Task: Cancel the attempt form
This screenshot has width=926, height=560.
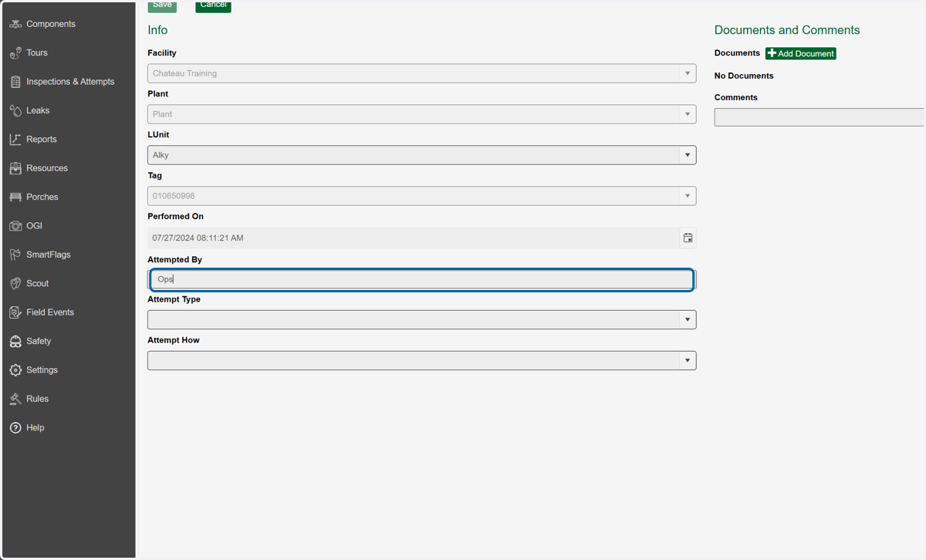Action: click(213, 5)
